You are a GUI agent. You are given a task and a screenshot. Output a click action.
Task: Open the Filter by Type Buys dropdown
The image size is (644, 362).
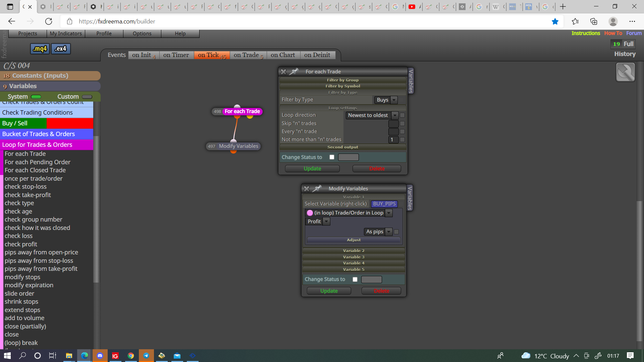(386, 100)
